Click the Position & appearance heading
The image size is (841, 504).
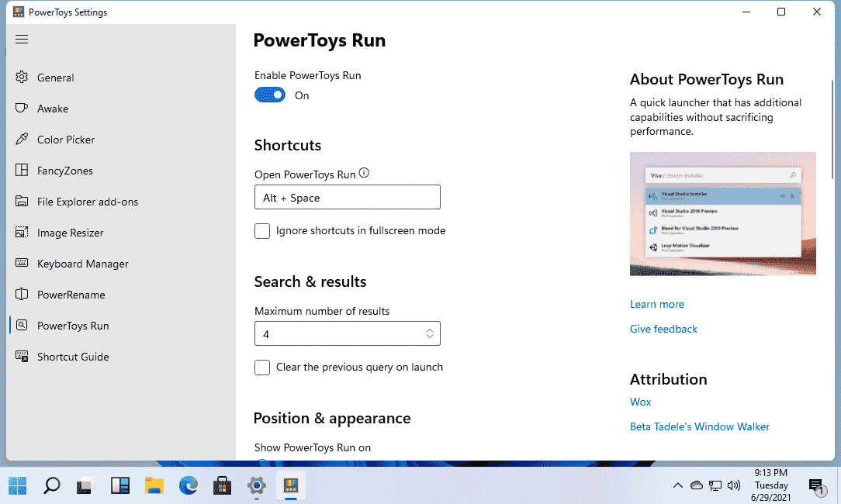(x=332, y=418)
